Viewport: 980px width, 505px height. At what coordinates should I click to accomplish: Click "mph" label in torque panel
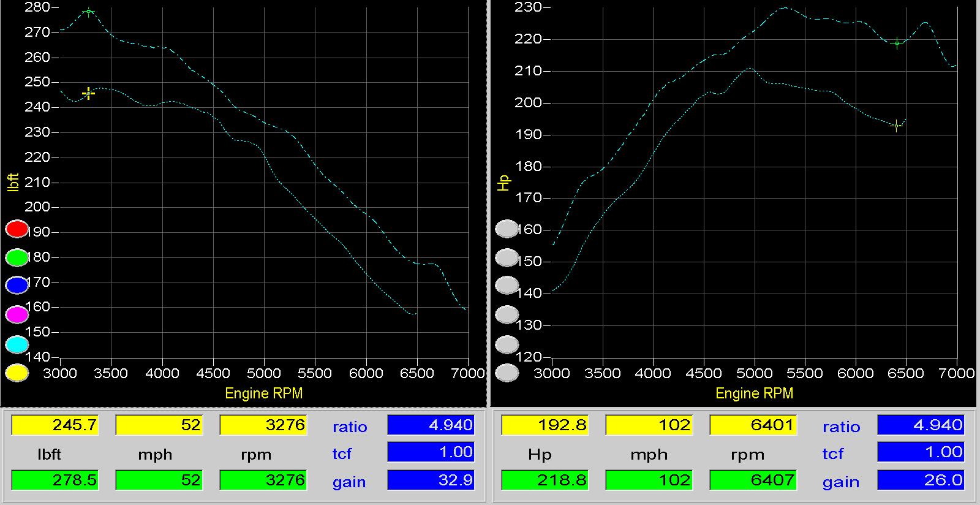(x=155, y=455)
